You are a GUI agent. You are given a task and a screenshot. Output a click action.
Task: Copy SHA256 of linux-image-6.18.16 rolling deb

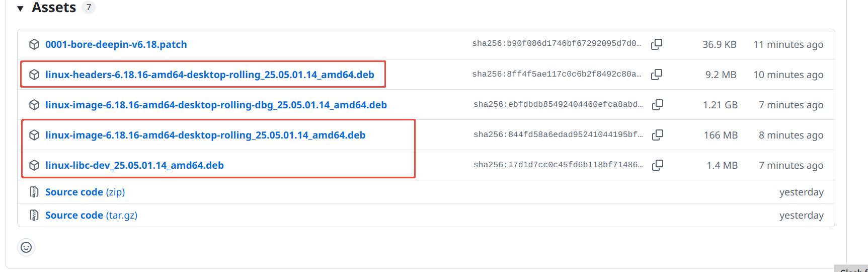pos(657,135)
